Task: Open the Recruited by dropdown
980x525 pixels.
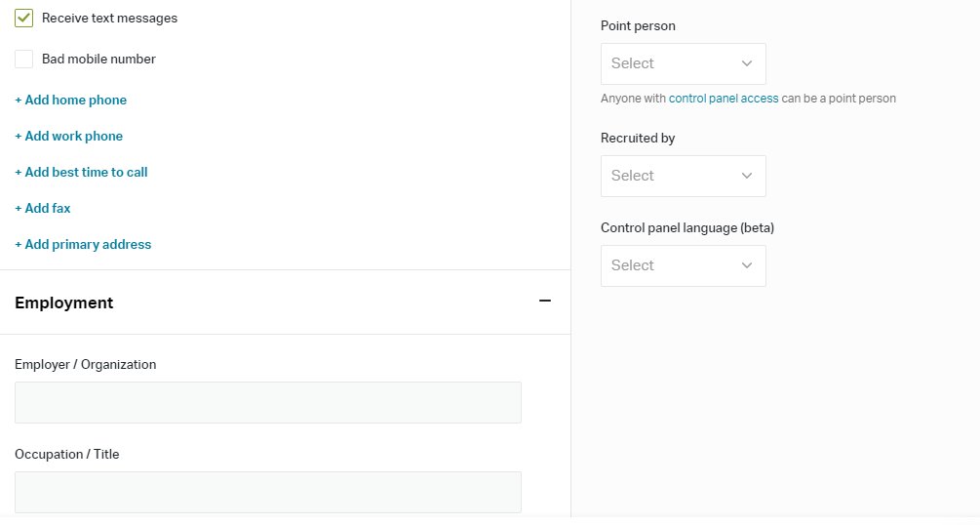Action: click(684, 176)
